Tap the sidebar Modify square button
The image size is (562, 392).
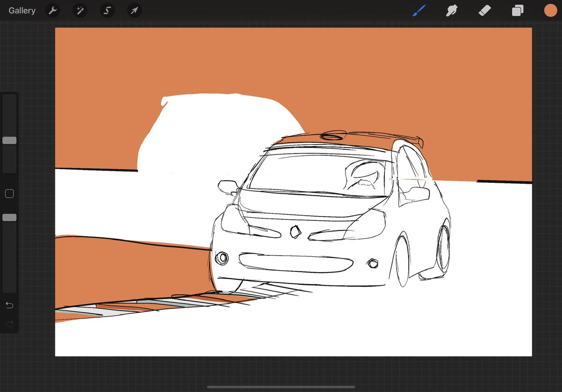pyautogui.click(x=9, y=194)
